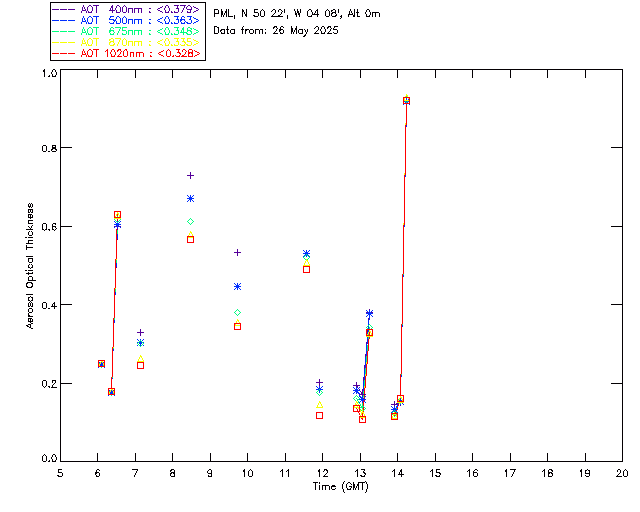Click the blue asterisk marker near 0.45 at 9.7h

237,287
